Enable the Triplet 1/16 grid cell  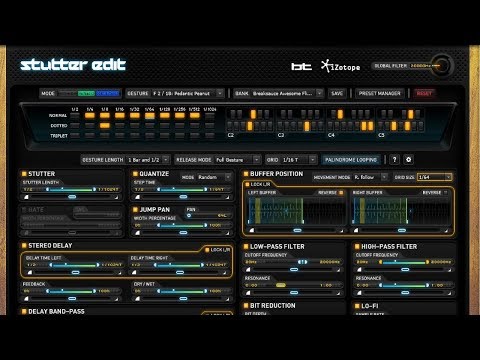[120, 135]
